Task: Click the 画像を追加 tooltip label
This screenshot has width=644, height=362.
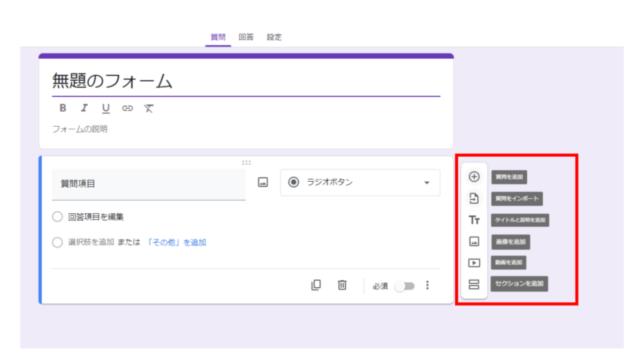Action: pos(511,242)
